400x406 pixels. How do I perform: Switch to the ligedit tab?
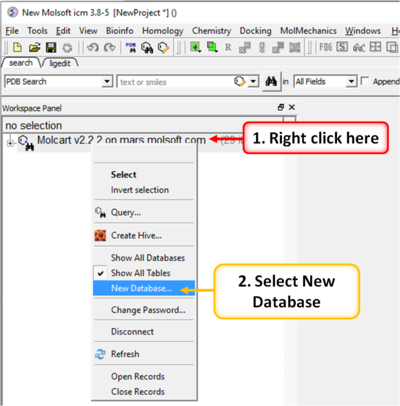click(60, 63)
